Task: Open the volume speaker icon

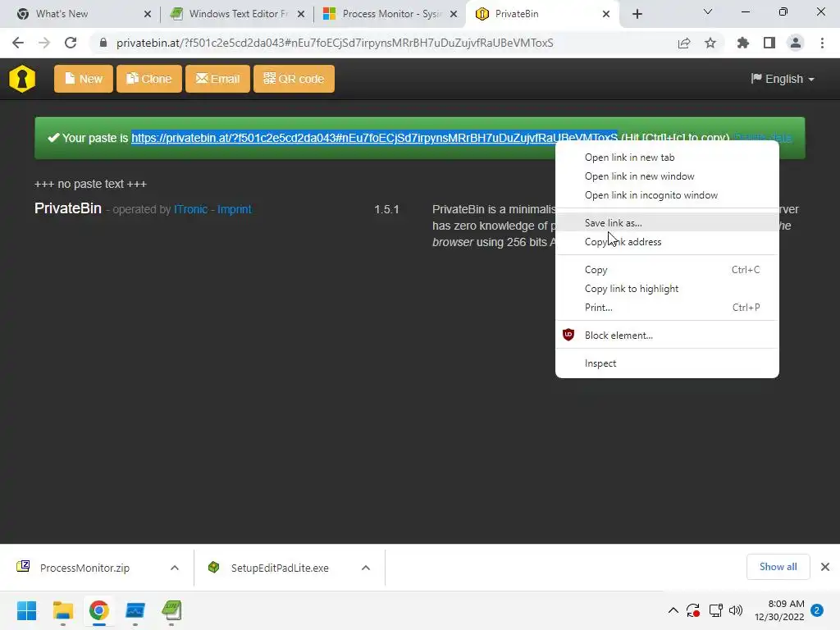Action: click(x=736, y=610)
